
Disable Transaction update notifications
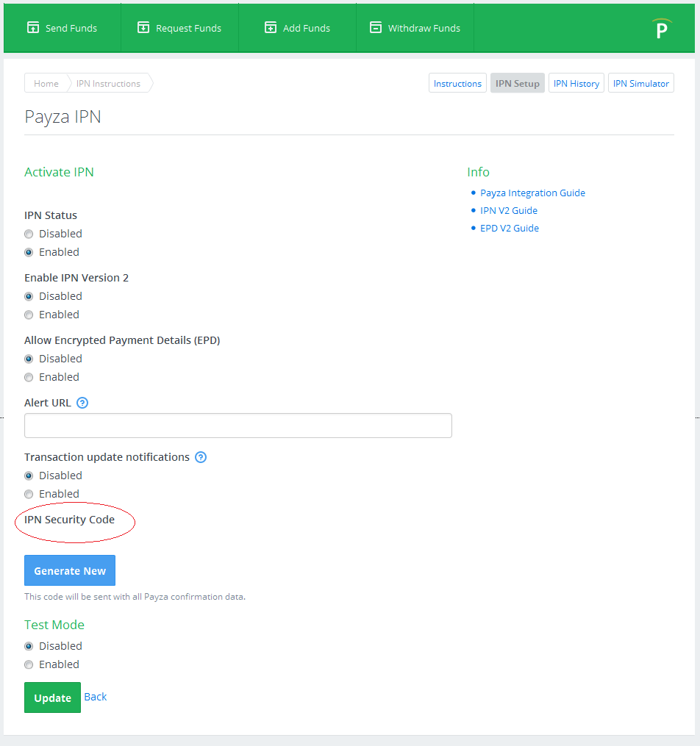[x=29, y=476]
